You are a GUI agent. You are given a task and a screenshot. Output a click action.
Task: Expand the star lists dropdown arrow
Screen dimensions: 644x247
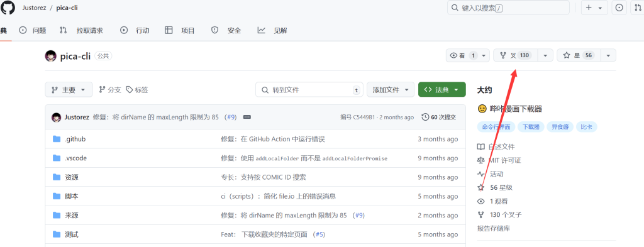coord(608,55)
